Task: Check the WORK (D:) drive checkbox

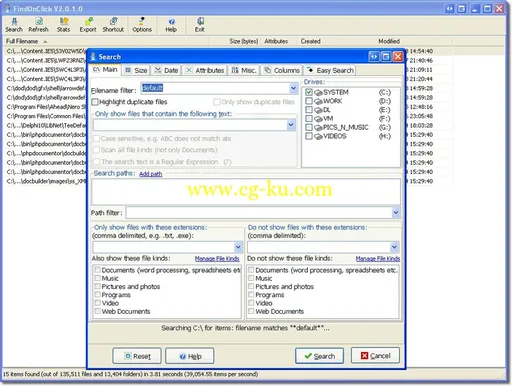Action: click(309, 101)
